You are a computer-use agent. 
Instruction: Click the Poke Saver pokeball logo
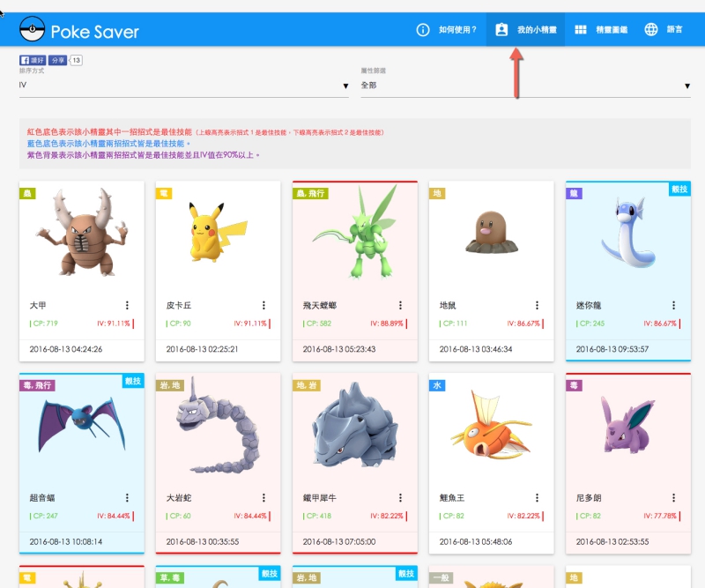(33, 29)
